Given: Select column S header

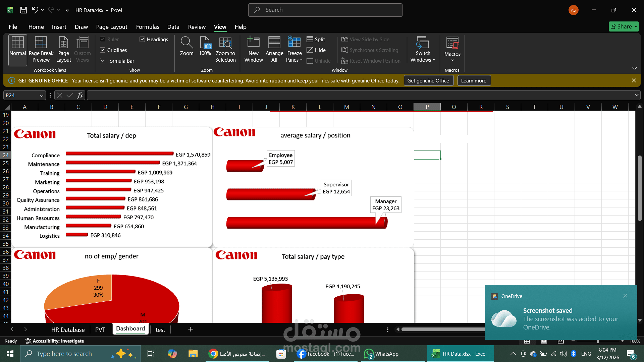Looking at the screenshot, I should pyautogui.click(x=507, y=107).
